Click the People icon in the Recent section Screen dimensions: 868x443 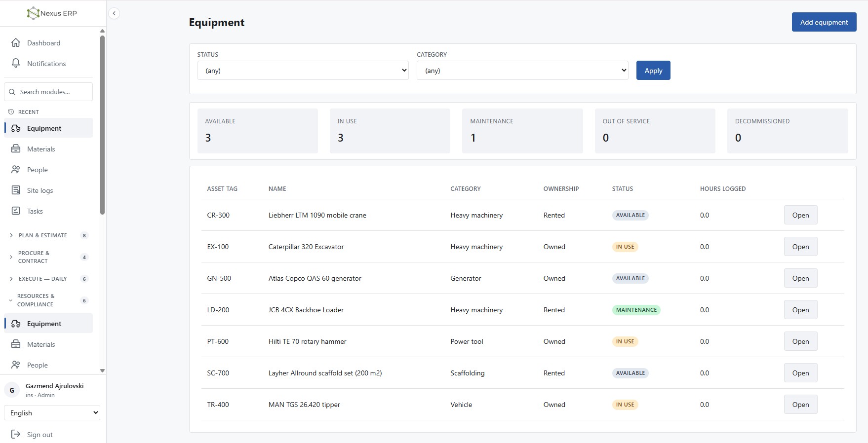click(16, 170)
